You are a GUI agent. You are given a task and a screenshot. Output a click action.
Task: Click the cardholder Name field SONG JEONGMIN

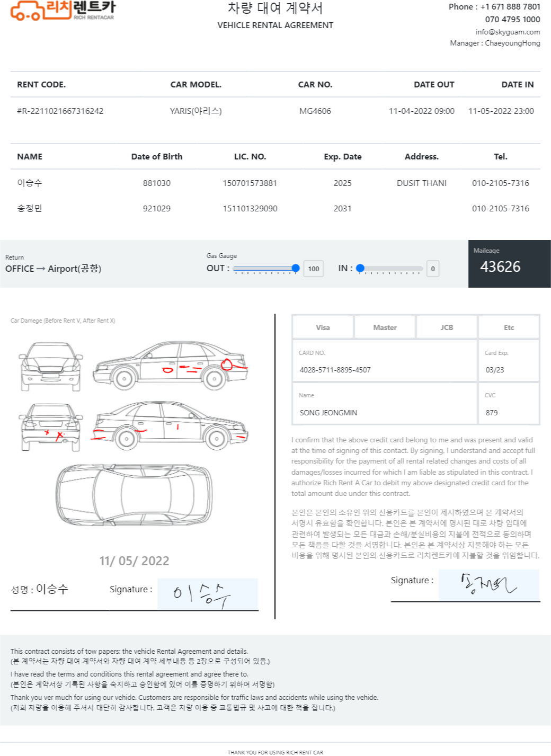click(x=385, y=404)
